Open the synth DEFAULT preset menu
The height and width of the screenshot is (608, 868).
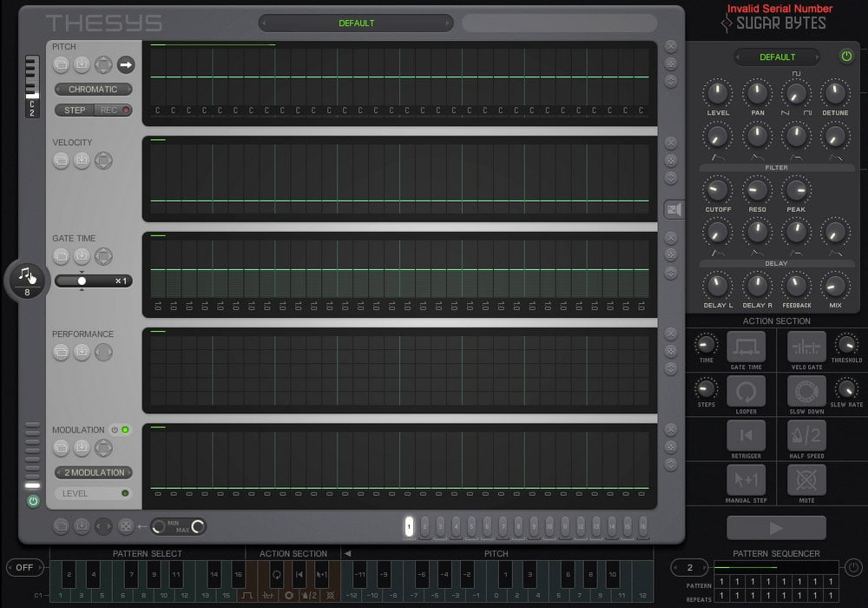point(777,57)
